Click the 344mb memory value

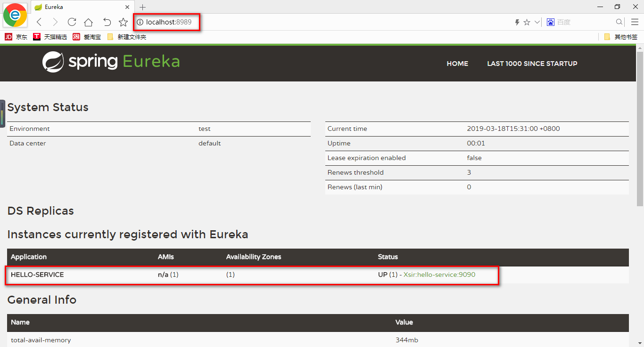click(407, 340)
